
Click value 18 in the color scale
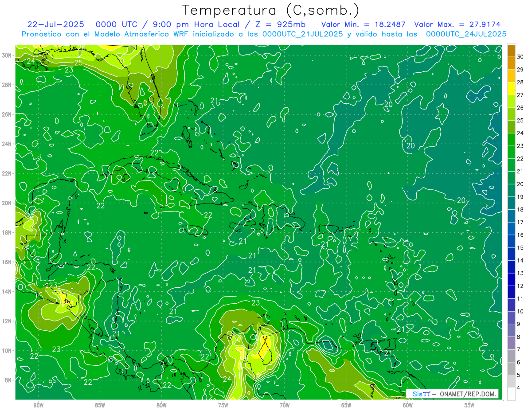click(x=520, y=210)
